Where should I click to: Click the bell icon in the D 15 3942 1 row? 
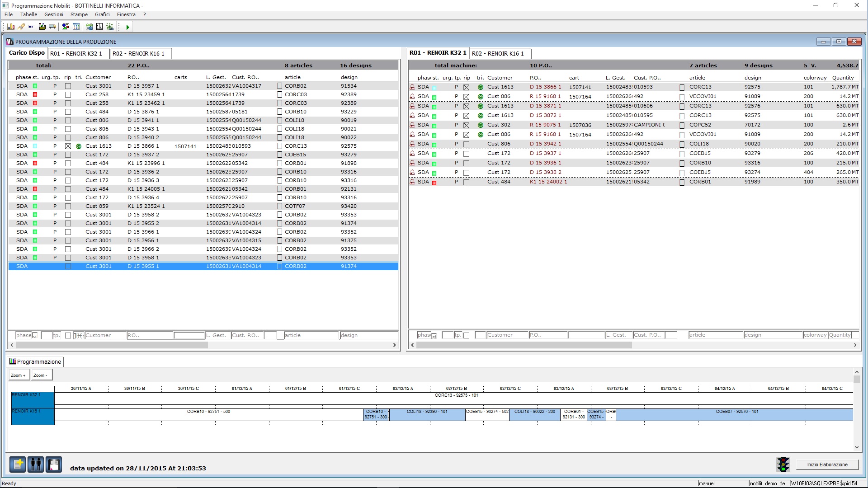pyautogui.click(x=412, y=144)
